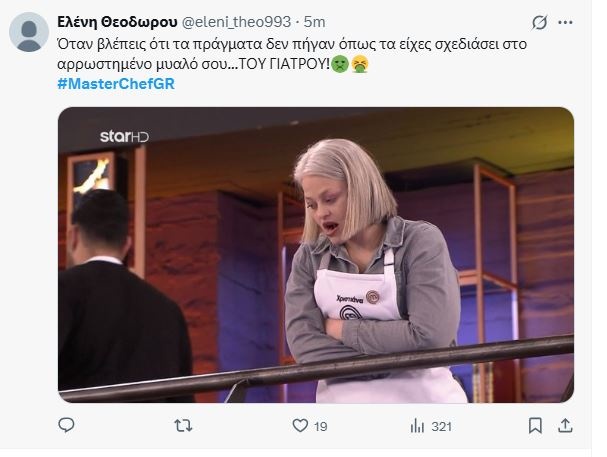Open the Grok explain-post icon
Screen dimensions: 607x457
(539, 22)
